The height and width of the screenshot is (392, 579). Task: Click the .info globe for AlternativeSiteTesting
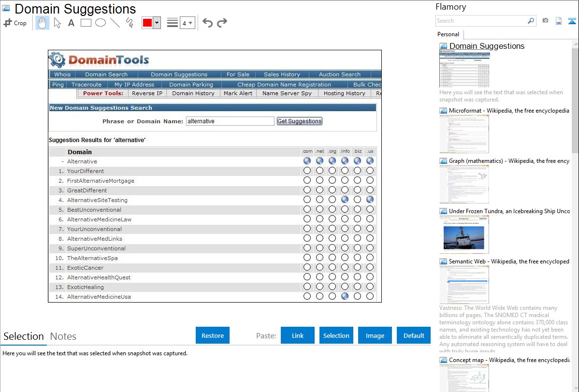coord(345,200)
